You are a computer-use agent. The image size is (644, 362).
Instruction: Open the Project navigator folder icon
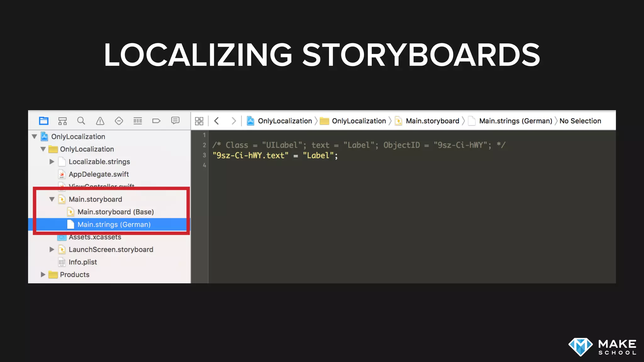(44, 121)
